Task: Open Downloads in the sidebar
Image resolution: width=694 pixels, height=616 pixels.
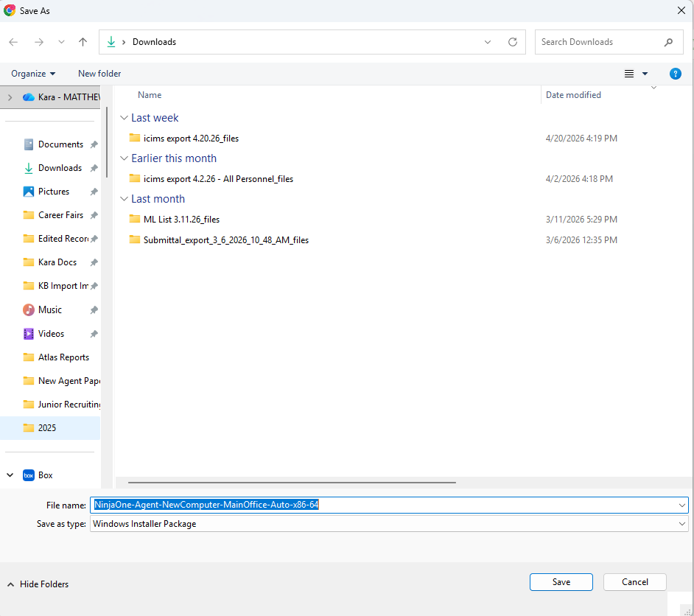Action: point(60,168)
